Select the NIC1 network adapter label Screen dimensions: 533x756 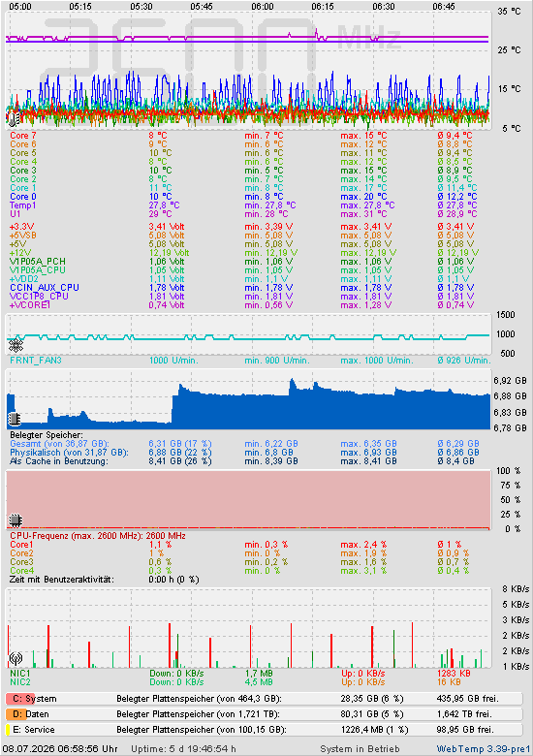[20, 673]
